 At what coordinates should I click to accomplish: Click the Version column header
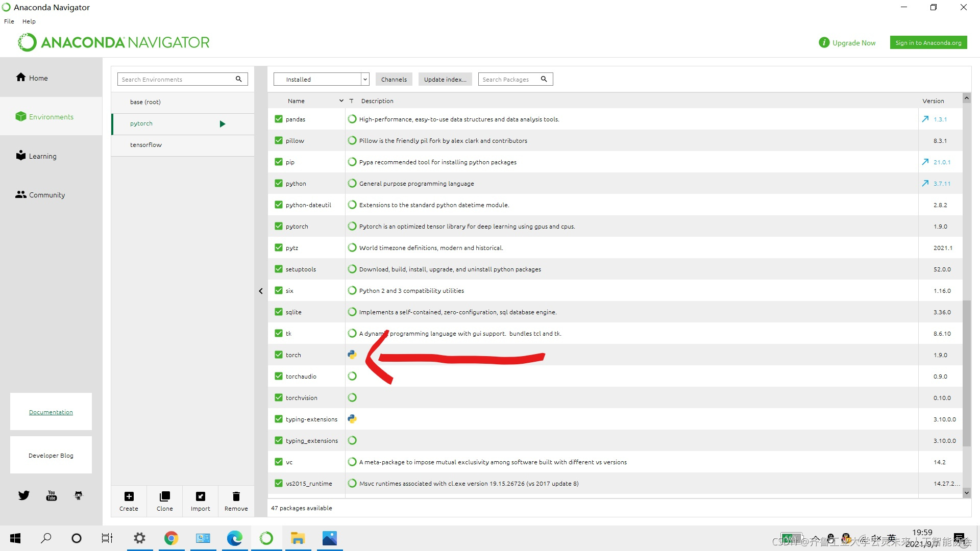(933, 101)
